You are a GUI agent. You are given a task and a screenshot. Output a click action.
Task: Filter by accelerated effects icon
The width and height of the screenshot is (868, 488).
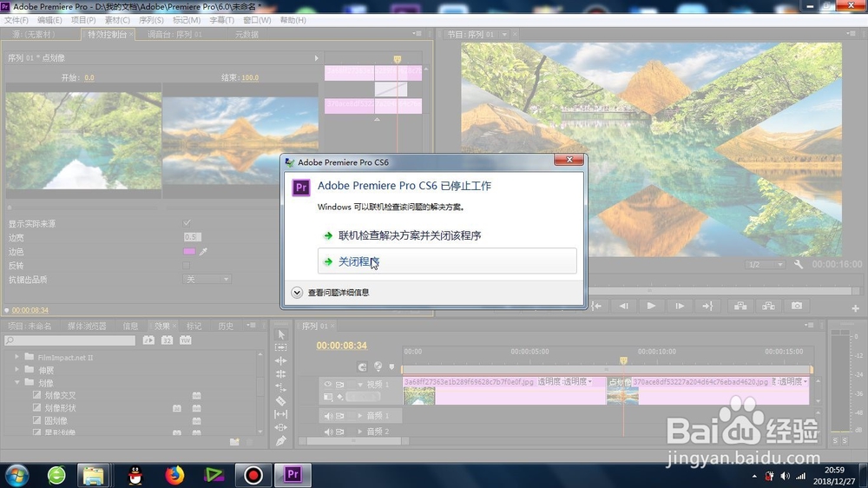pyautogui.click(x=148, y=340)
